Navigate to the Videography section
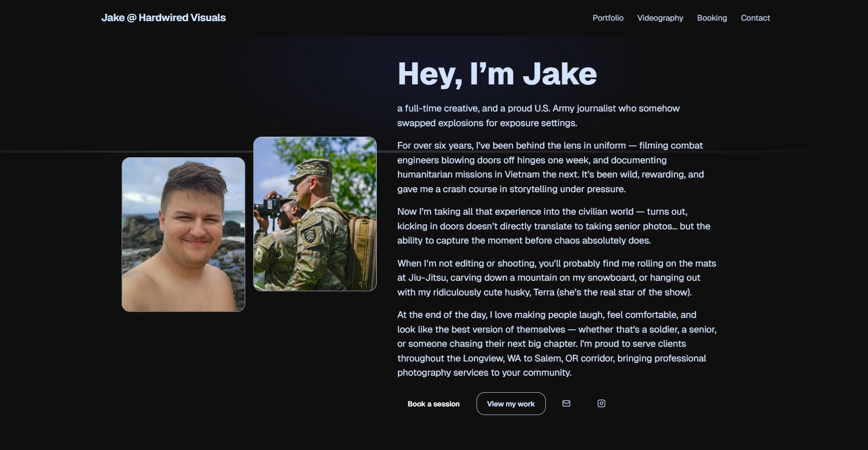868x450 pixels. tap(660, 18)
